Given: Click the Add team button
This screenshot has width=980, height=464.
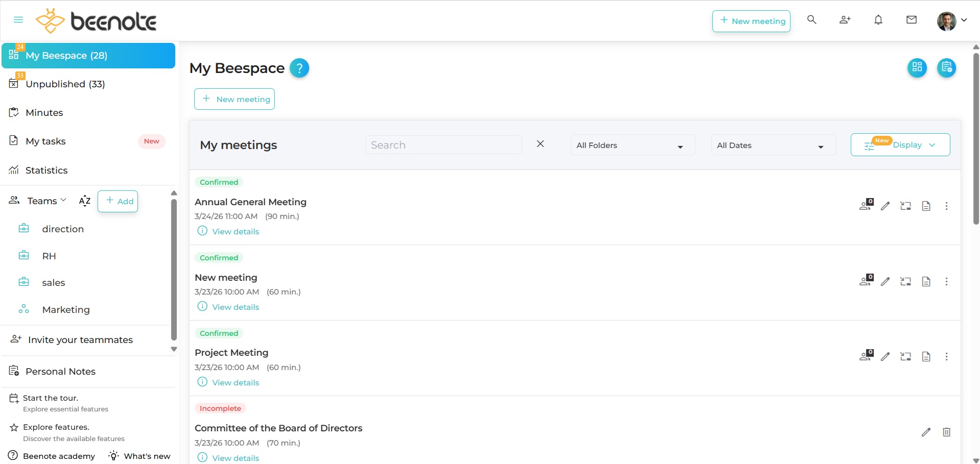Looking at the screenshot, I should click(118, 201).
